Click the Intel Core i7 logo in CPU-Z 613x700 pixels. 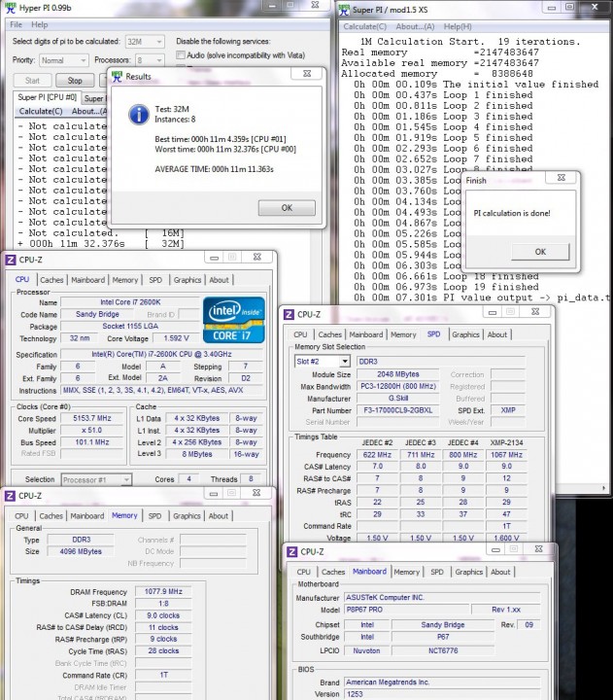click(234, 320)
